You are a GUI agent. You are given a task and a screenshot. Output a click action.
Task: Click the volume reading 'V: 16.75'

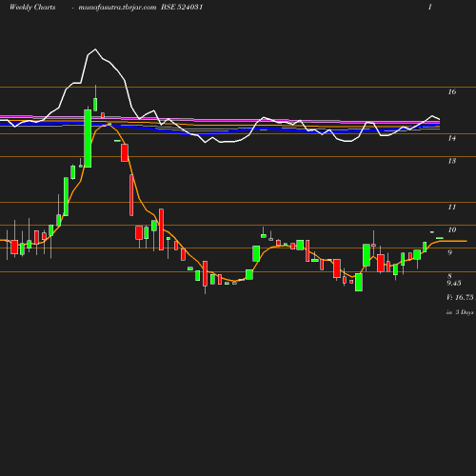point(460,297)
